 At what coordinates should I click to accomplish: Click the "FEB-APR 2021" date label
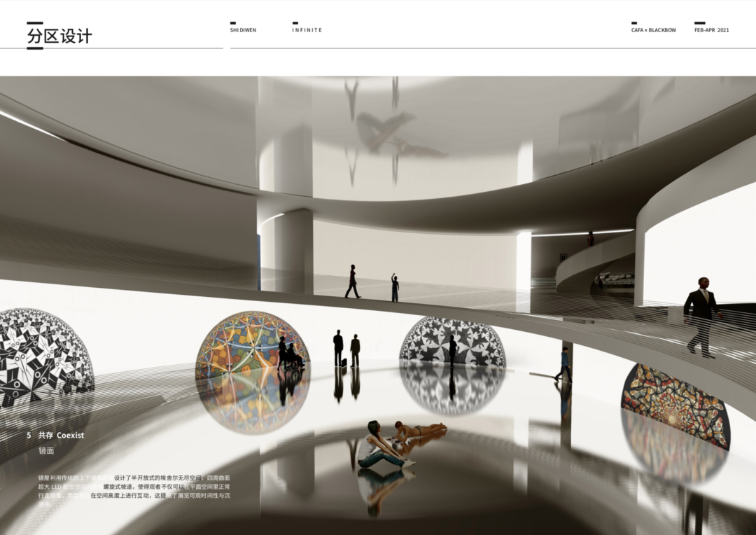click(712, 30)
